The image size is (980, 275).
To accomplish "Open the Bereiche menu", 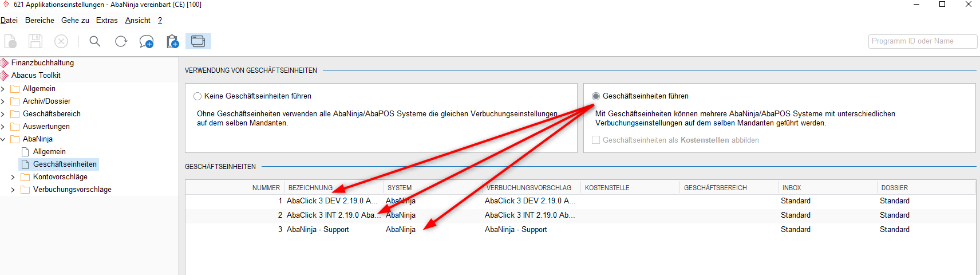I will coord(39,20).
